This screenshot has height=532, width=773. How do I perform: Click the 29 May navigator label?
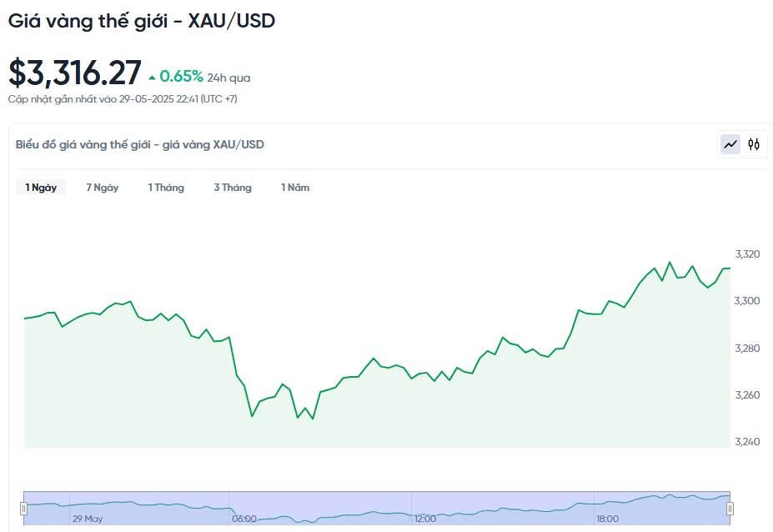[x=88, y=519]
